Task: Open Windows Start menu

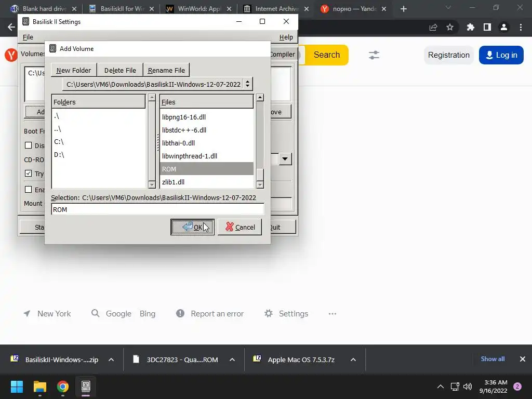Action: (17, 387)
